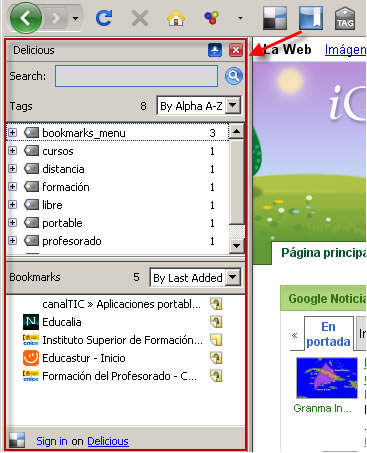Click the magnifier search button

pos(234,76)
